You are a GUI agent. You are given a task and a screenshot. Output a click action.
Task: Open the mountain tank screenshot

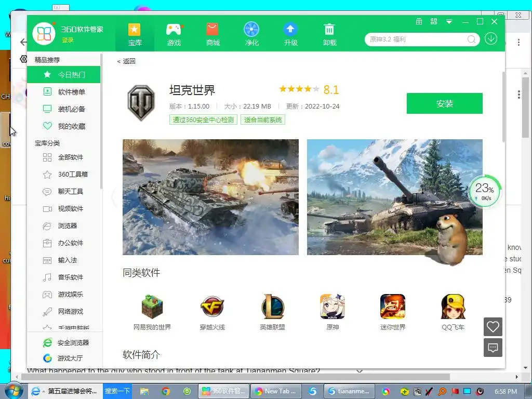click(x=395, y=197)
